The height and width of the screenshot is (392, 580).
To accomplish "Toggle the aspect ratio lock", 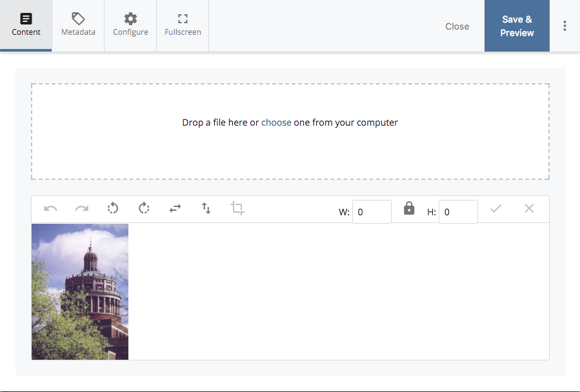I will tap(409, 208).
